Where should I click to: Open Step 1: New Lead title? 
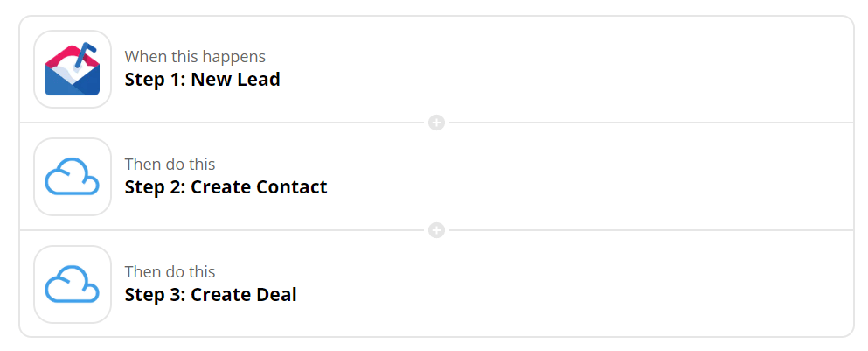202,80
